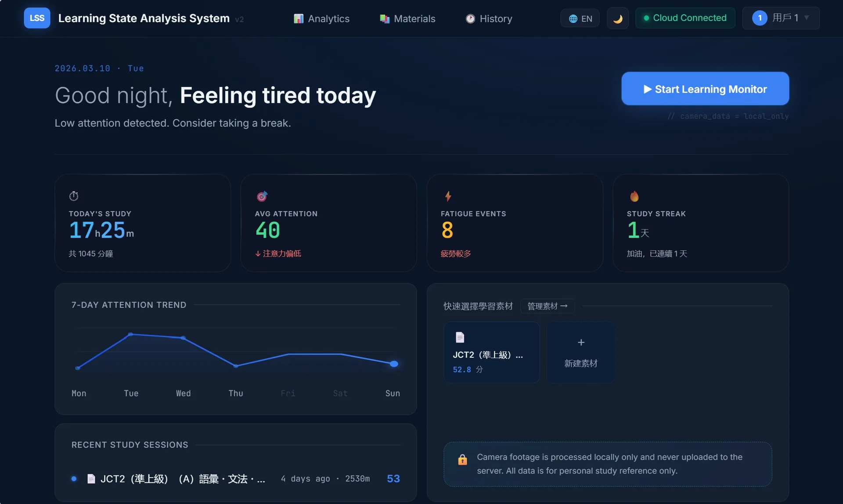Click the plus icon to add new material
843x504 pixels.
pyautogui.click(x=581, y=342)
